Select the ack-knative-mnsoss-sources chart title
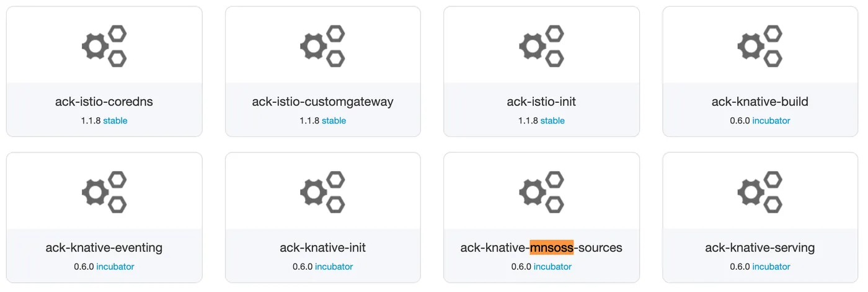Viewport: 868px width, 292px height. point(541,248)
